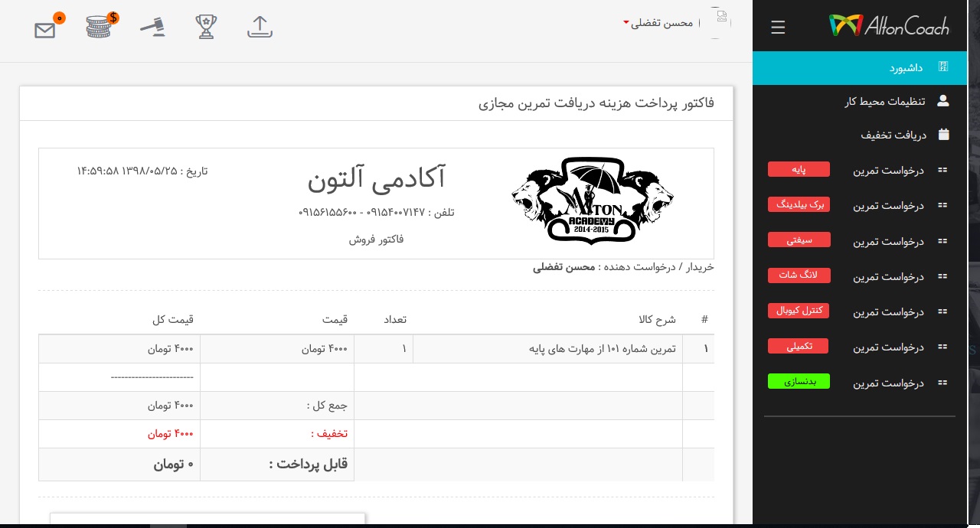Click the Alton Academy lion logo

[593, 200]
